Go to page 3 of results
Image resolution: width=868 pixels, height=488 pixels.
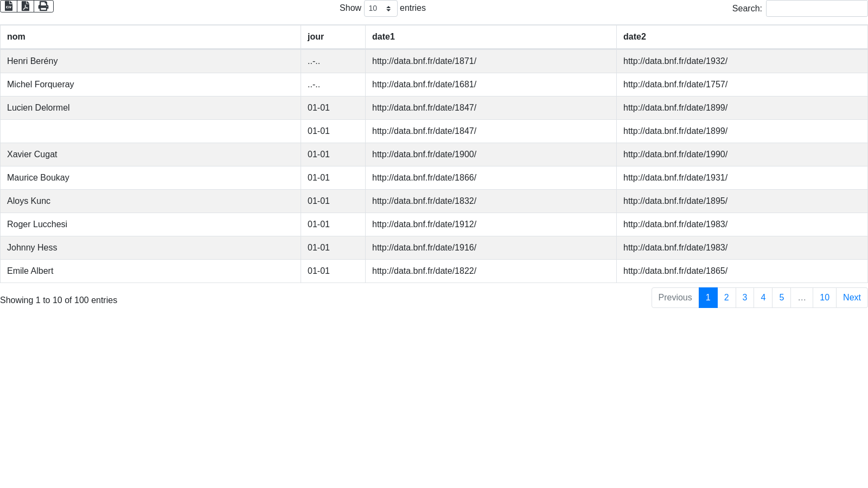coord(745,298)
